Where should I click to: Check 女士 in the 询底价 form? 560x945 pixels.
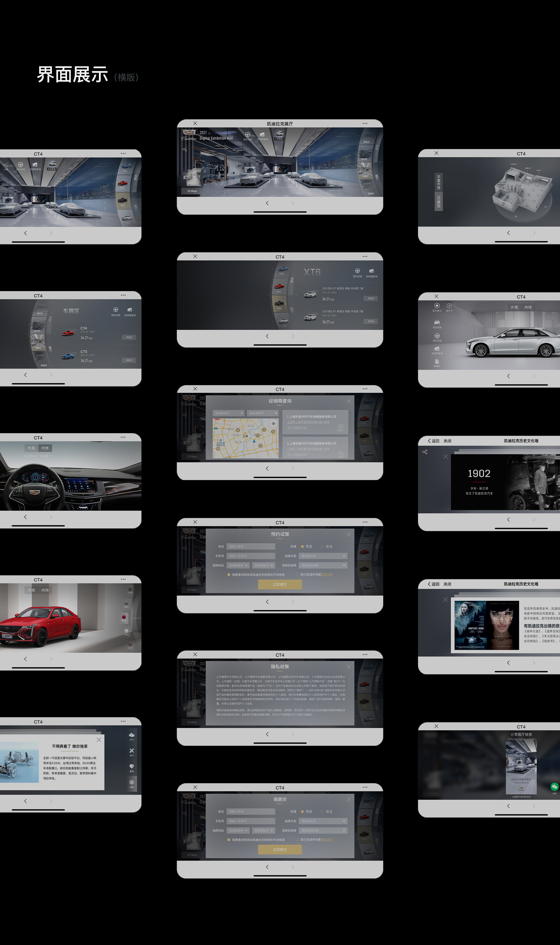coord(323,811)
